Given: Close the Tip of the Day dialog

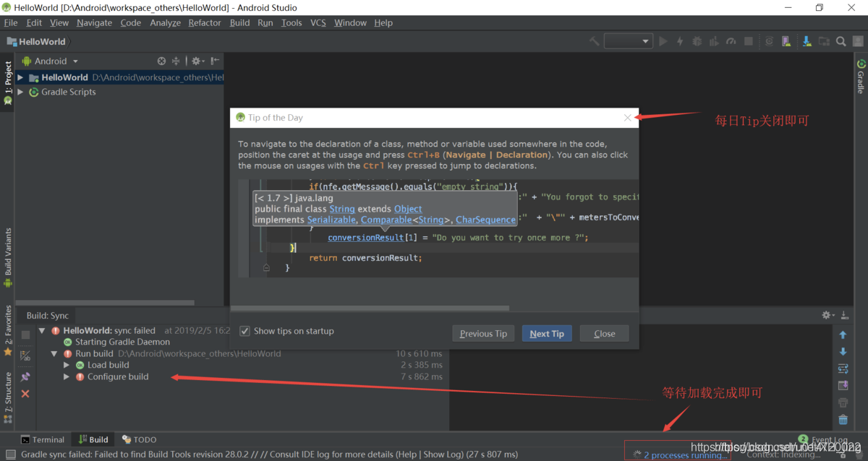Looking at the screenshot, I should point(627,118).
